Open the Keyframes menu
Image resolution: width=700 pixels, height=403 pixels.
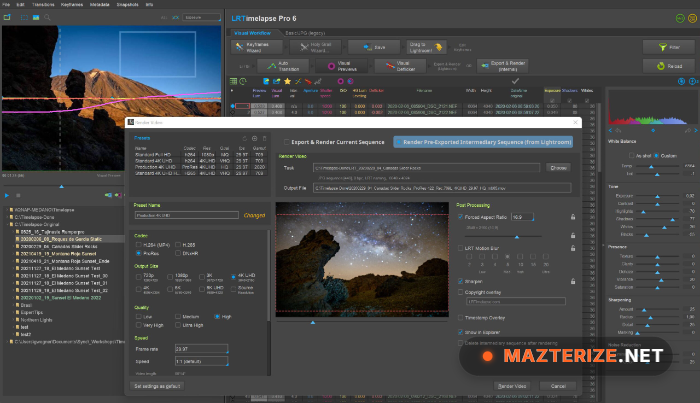(x=72, y=4)
